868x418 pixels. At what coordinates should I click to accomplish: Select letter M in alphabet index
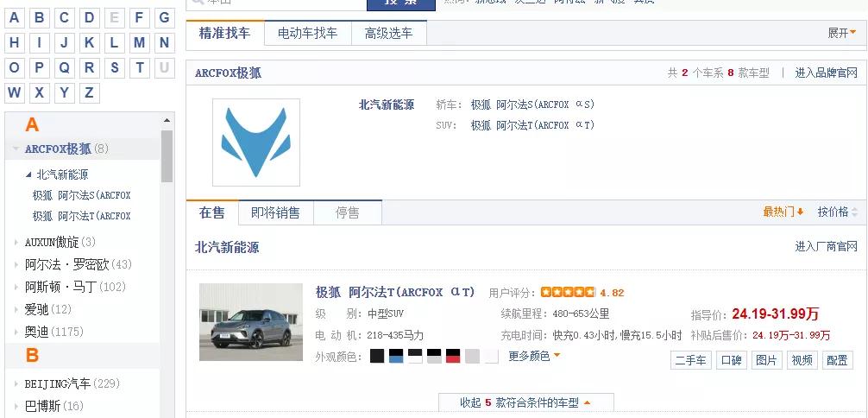tap(139, 42)
